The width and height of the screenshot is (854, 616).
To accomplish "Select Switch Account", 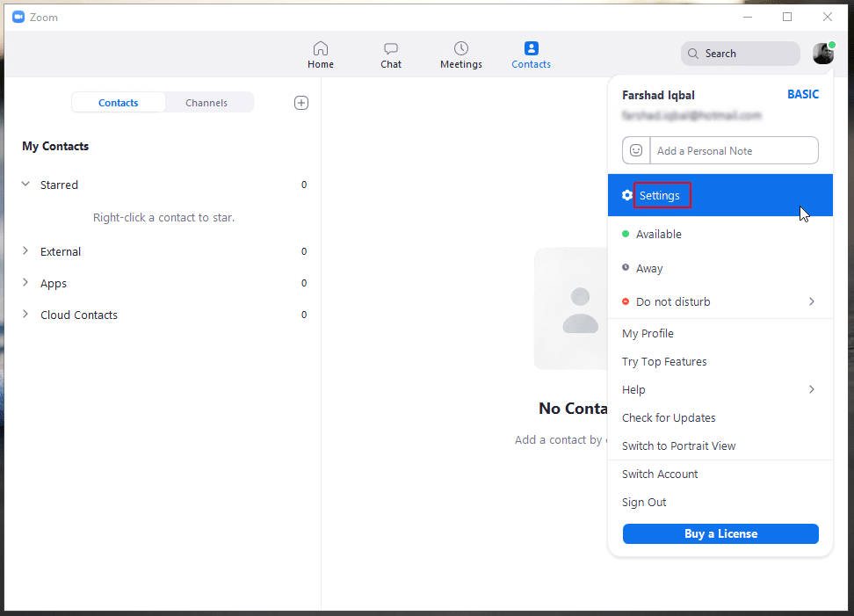I will coord(660,474).
